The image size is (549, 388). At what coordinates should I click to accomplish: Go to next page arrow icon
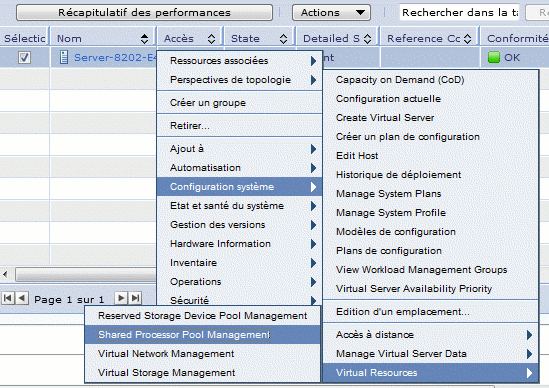(x=121, y=298)
